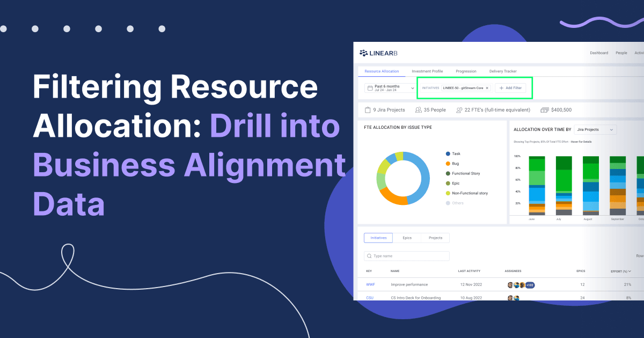Viewport: 644px width, 338px height.
Task: Click the search magnifier in the name field
Action: point(371,256)
